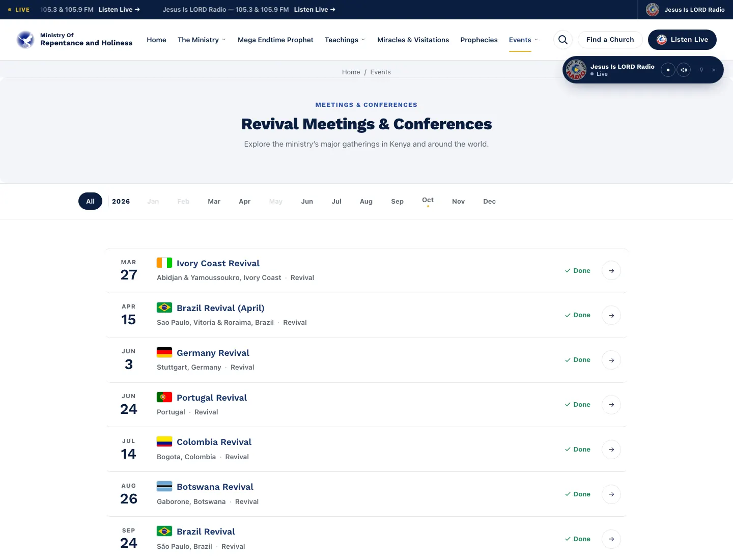733x560 pixels.
Task: Click the Home breadcrumb link
Action: tap(351, 72)
